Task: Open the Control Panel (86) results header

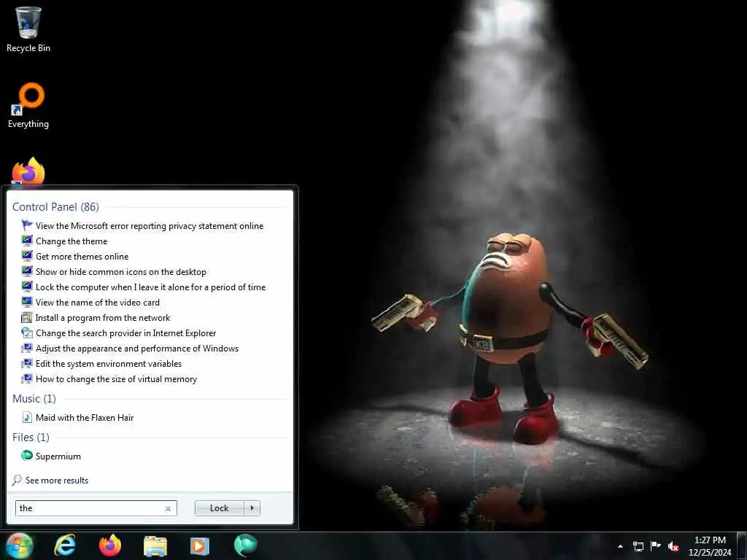Action: point(55,206)
